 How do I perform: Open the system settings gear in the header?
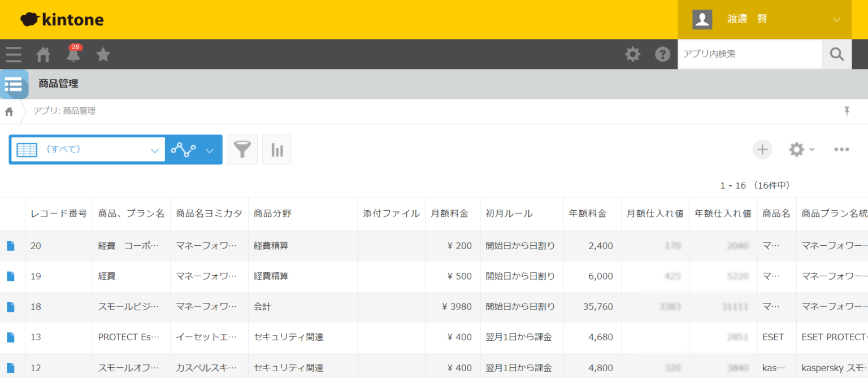(633, 54)
